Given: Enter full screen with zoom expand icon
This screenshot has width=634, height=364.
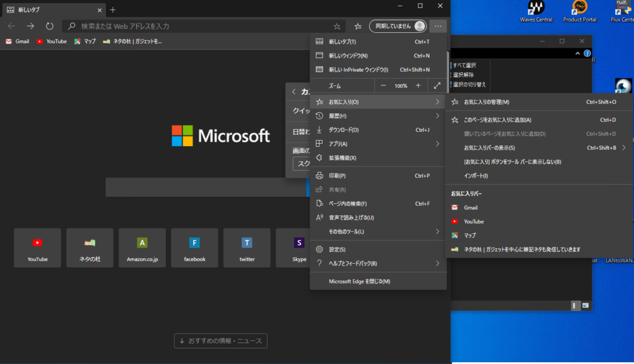Looking at the screenshot, I should point(437,86).
